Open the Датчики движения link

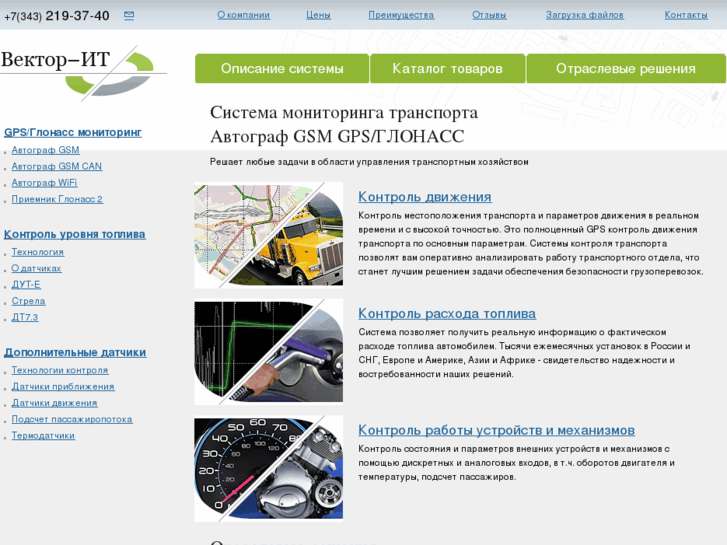pyautogui.click(x=54, y=403)
